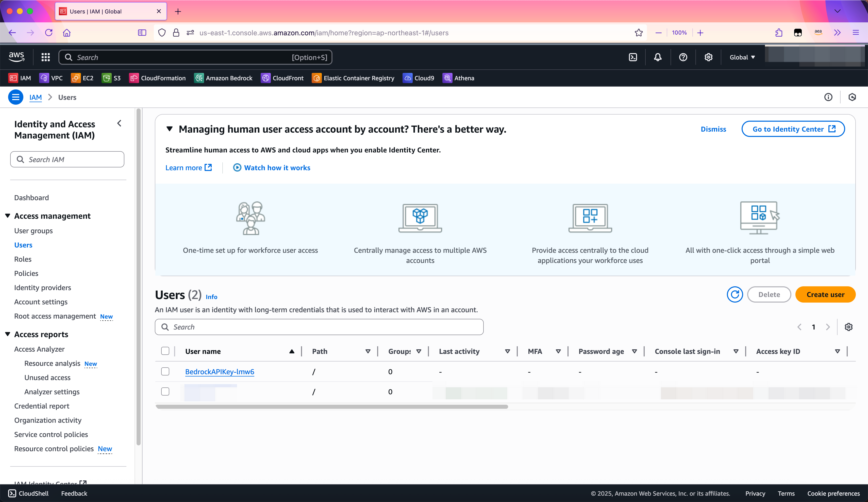This screenshot has height=502, width=868.
Task: Click the AWS help question mark icon
Action: point(683,57)
